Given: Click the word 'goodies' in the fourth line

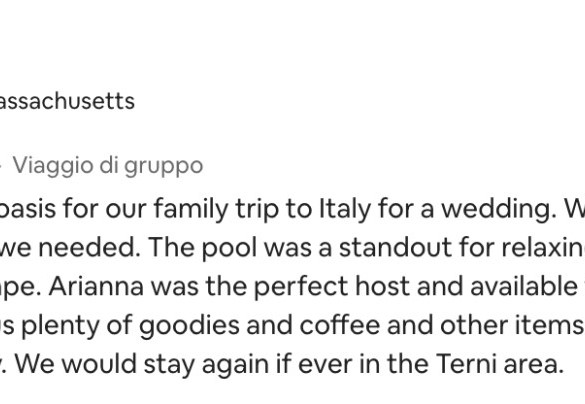Looking at the screenshot, I should (189, 325).
